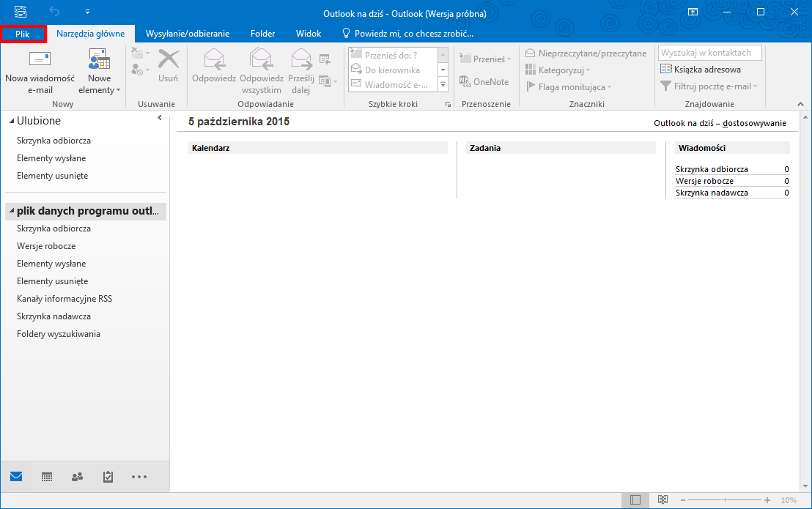
Task: Click Nieprzeczytane/przeczytane envelope icon
Action: pyautogui.click(x=531, y=53)
